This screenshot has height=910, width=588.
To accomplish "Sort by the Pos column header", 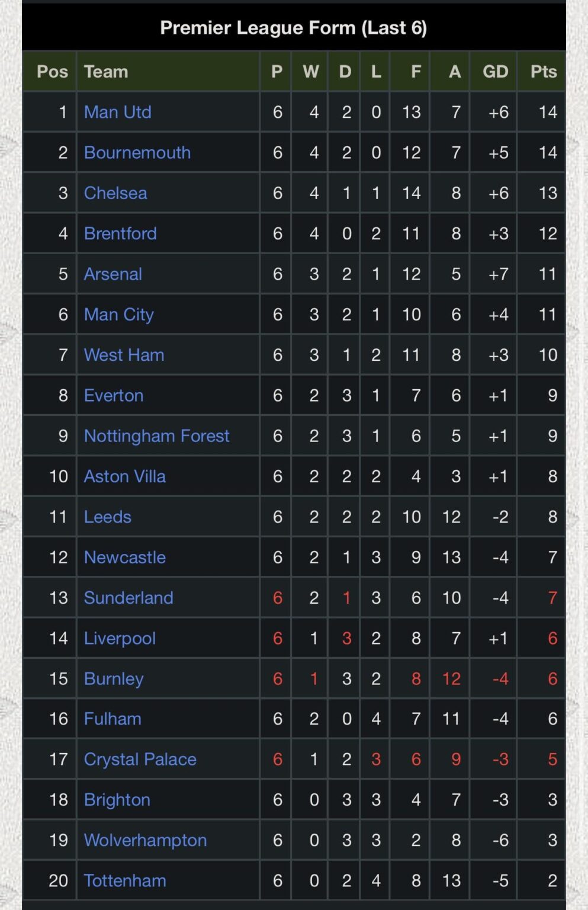I will coord(52,71).
